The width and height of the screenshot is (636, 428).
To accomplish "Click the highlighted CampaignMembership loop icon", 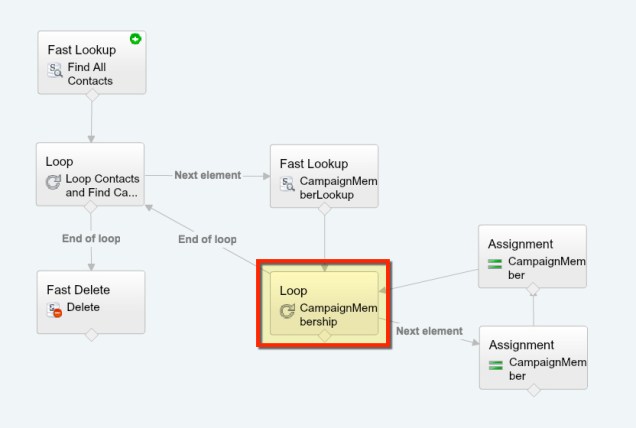I will 288,311.
